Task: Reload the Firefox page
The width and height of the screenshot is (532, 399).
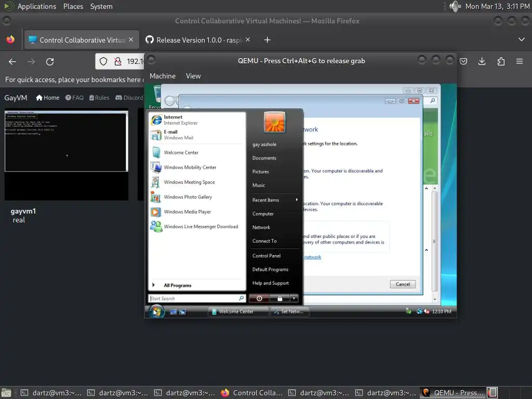Action: [x=50, y=61]
